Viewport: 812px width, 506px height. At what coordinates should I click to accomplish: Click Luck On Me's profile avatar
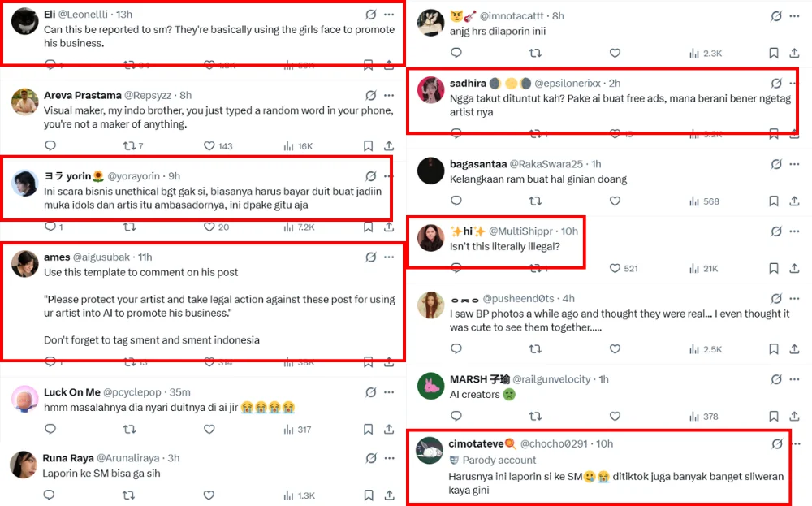pos(23,399)
